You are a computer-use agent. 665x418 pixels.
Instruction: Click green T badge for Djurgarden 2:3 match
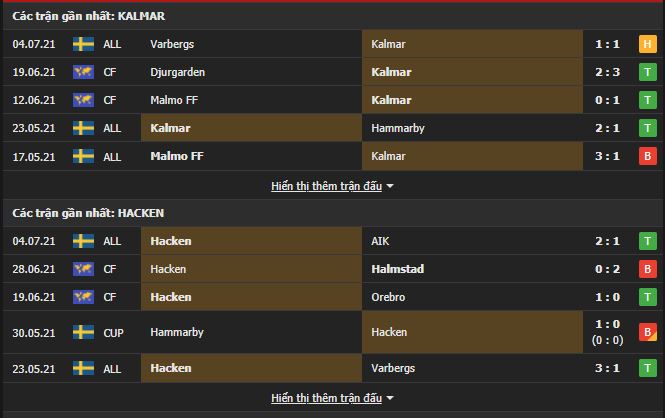coord(648,72)
